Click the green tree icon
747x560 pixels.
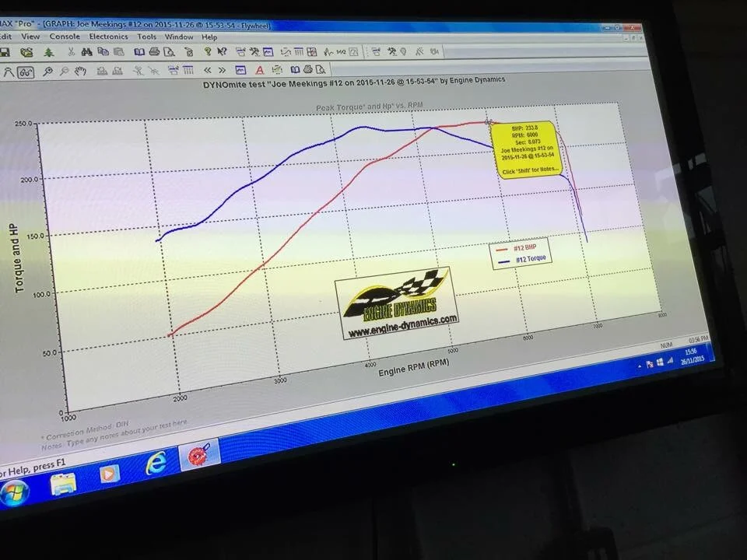point(48,52)
